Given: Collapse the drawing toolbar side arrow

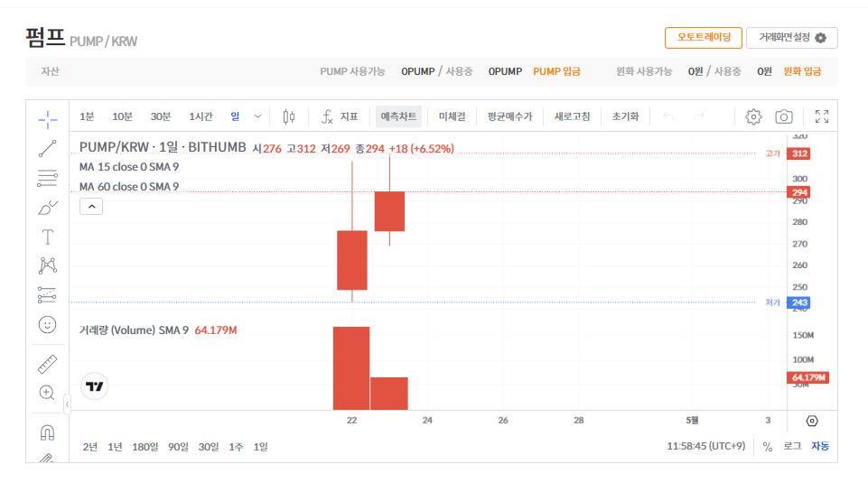Looking at the screenshot, I should pos(67,404).
